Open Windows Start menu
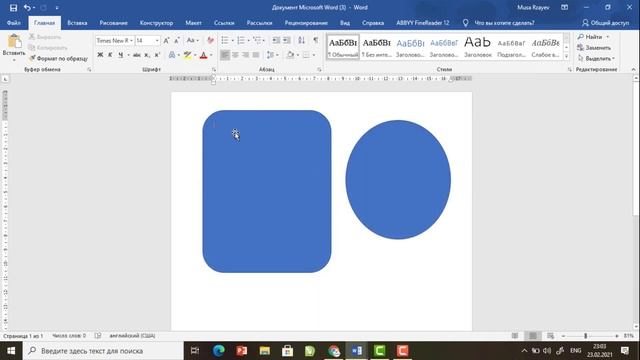Screen dimensions: 640x360 tap(11, 351)
